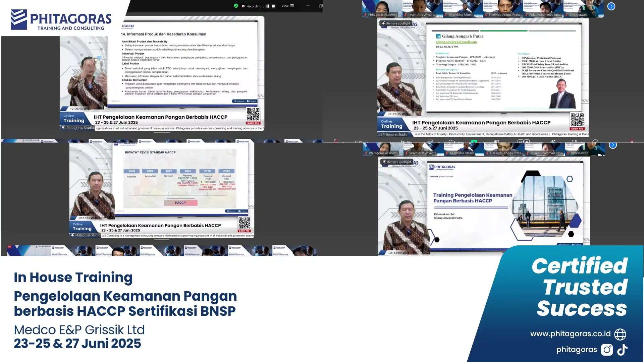Viewport: 644px width, 362px height.
Task: Click the red Recording indicator dot
Action: tap(243, 6)
